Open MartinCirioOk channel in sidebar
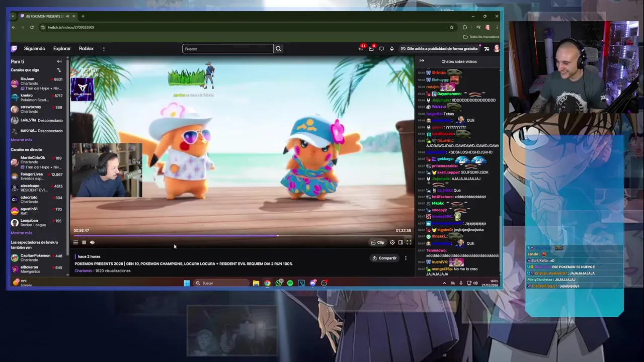The image size is (644, 362). (x=36, y=162)
